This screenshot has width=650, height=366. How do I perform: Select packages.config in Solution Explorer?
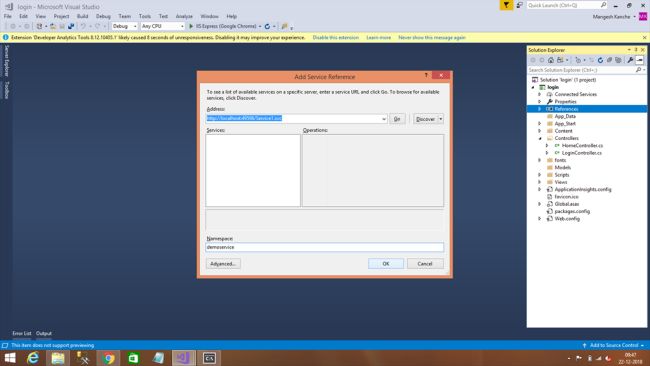572,211
